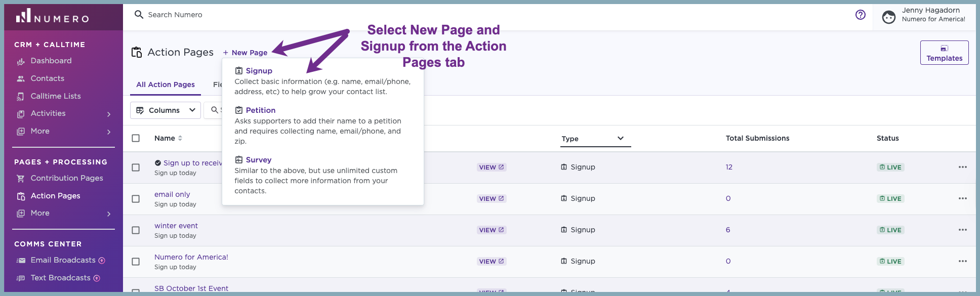Open the email only page link
The width and height of the screenshot is (980, 296).
[x=172, y=194]
